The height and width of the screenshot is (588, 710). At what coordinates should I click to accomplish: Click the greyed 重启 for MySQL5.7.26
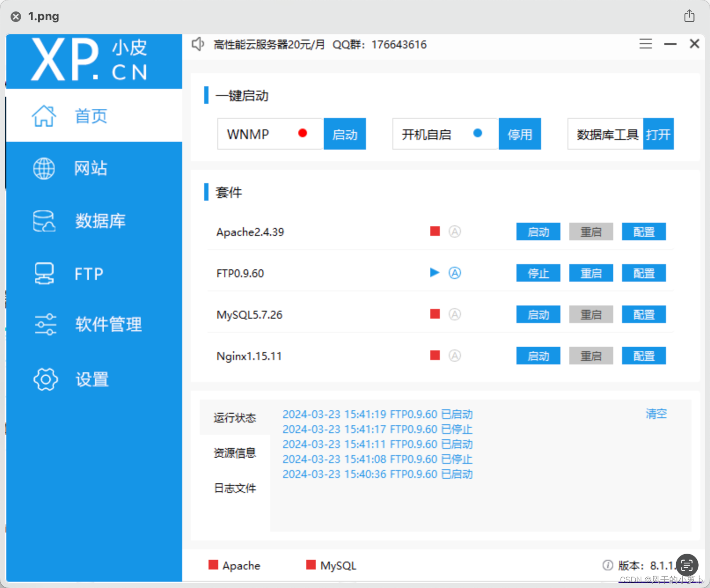point(591,314)
